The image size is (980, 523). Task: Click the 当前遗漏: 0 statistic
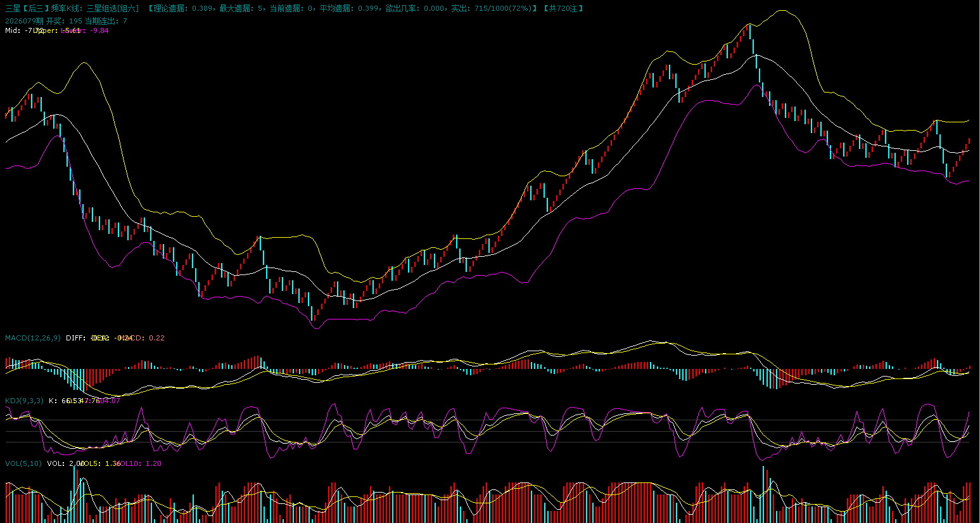point(291,8)
